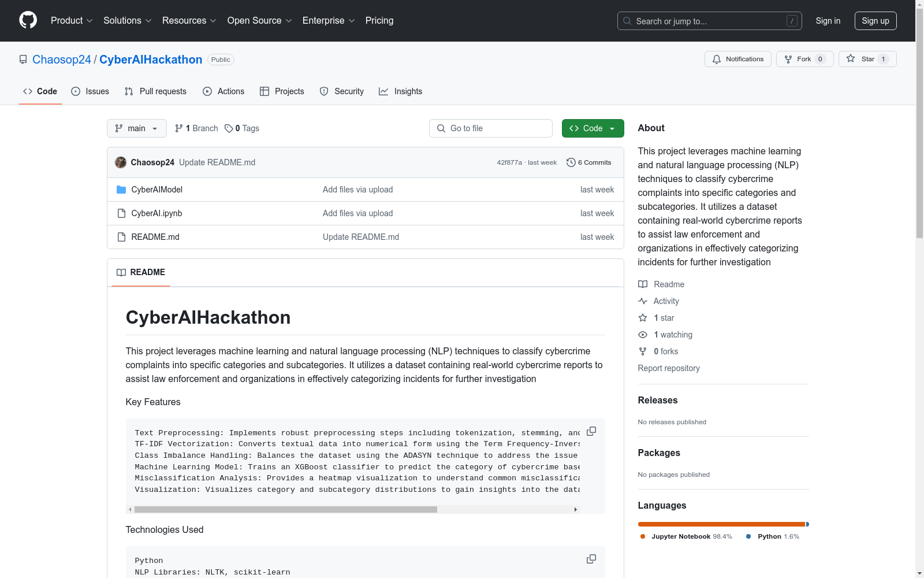This screenshot has height=578, width=924.
Task: Open the Chaosop24 owner link
Action: click(x=62, y=60)
